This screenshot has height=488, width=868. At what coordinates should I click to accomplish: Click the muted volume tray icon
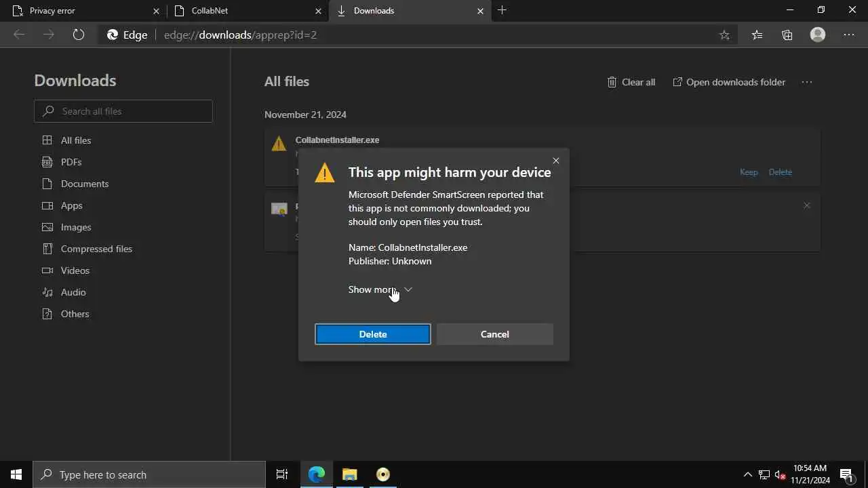pyautogui.click(x=780, y=474)
